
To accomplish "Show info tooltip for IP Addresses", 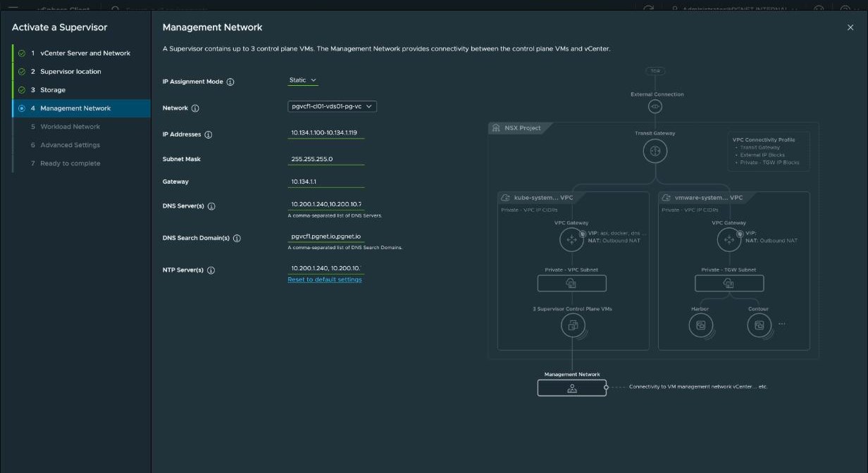I will point(209,135).
